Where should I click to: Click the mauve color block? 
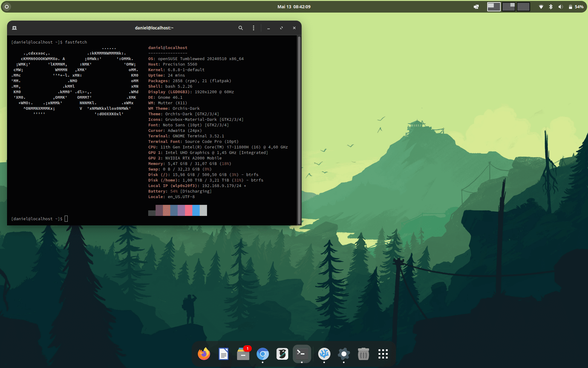click(x=159, y=210)
